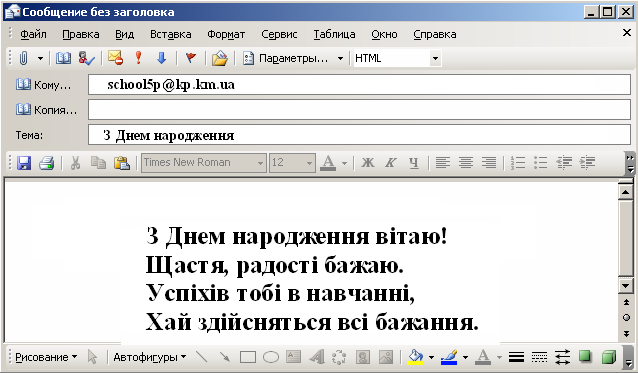Toggle bulleted list
The image size is (638, 373).
coord(541,163)
